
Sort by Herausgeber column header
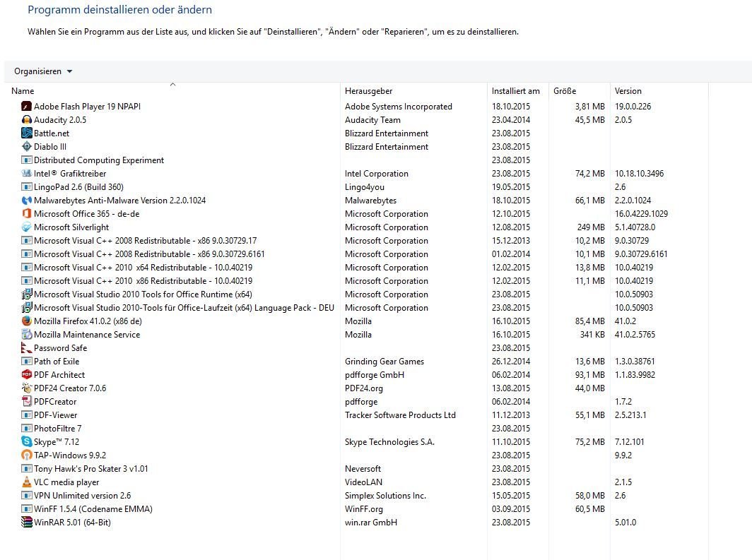368,91
